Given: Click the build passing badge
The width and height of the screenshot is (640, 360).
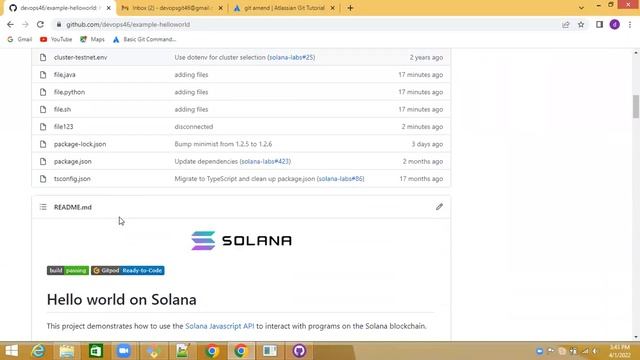Looking at the screenshot, I should click(68, 271).
